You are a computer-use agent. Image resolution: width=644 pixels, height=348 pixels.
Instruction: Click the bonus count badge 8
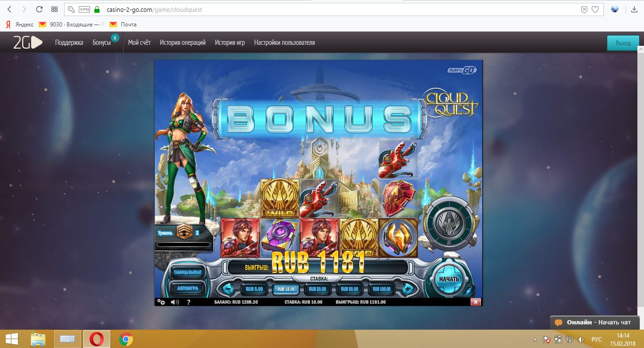115,38
